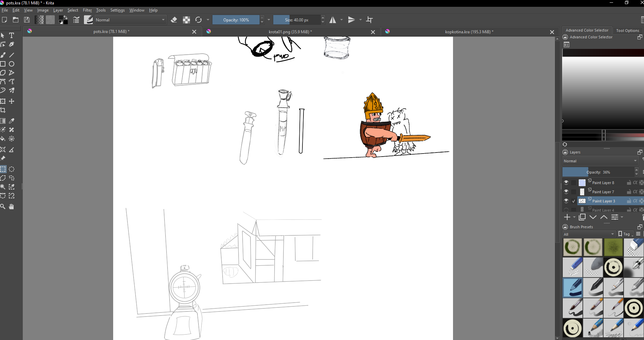The height and width of the screenshot is (340, 644).
Task: Move the layer down in stack
Action: pyautogui.click(x=593, y=217)
